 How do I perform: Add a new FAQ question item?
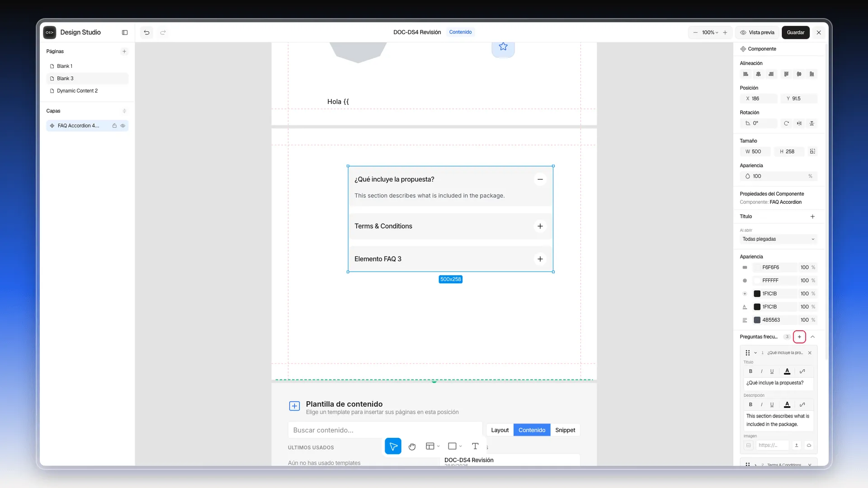pos(799,337)
